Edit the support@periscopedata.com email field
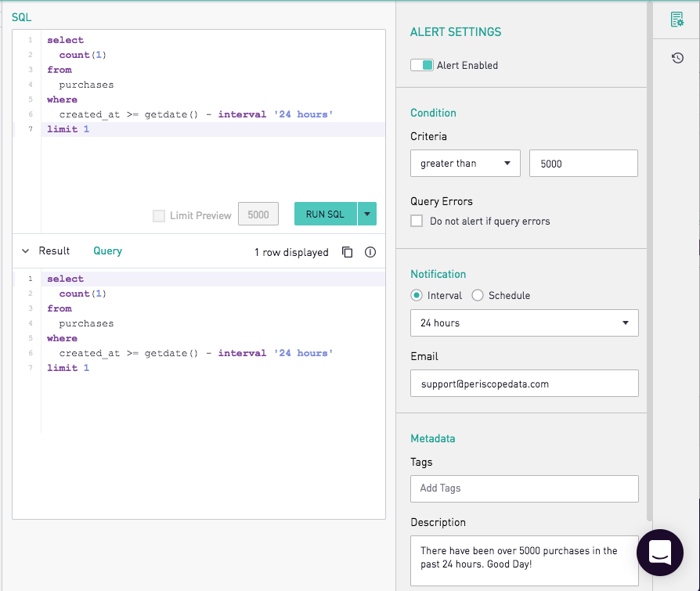 pyautogui.click(x=525, y=384)
